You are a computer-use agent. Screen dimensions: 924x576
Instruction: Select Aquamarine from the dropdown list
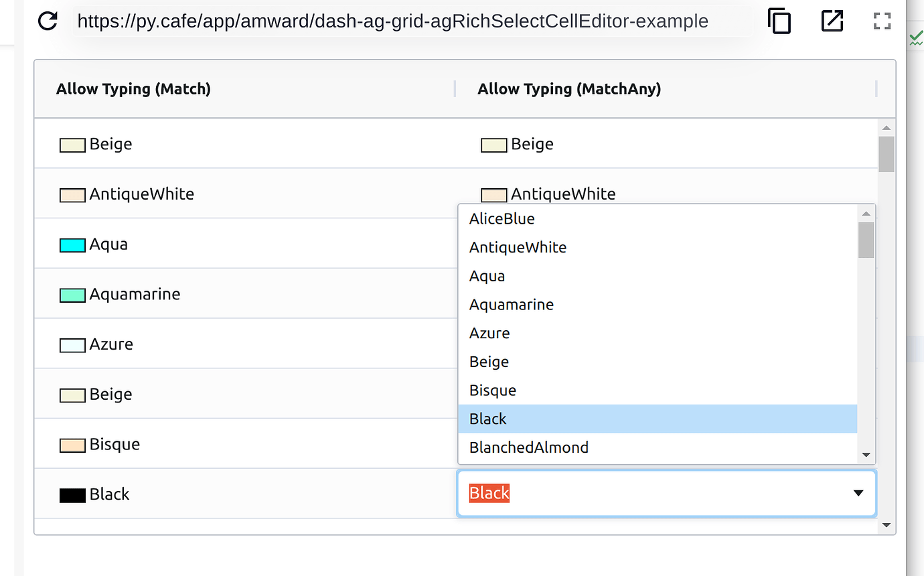511,304
